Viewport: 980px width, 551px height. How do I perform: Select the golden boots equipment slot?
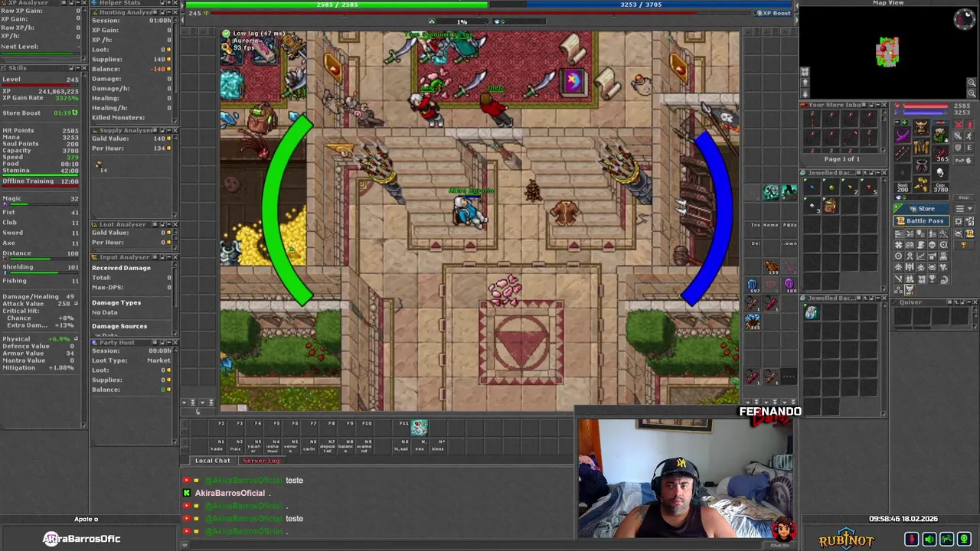tap(922, 184)
